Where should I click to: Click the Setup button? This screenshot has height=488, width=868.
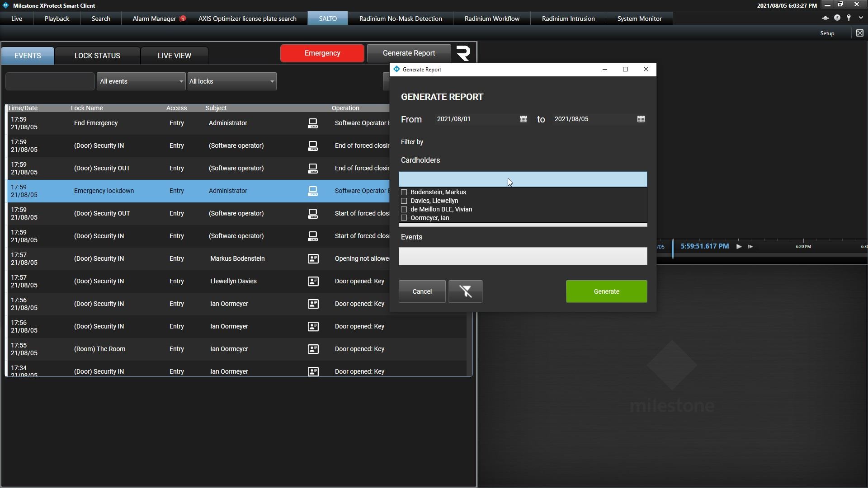pyautogui.click(x=827, y=33)
